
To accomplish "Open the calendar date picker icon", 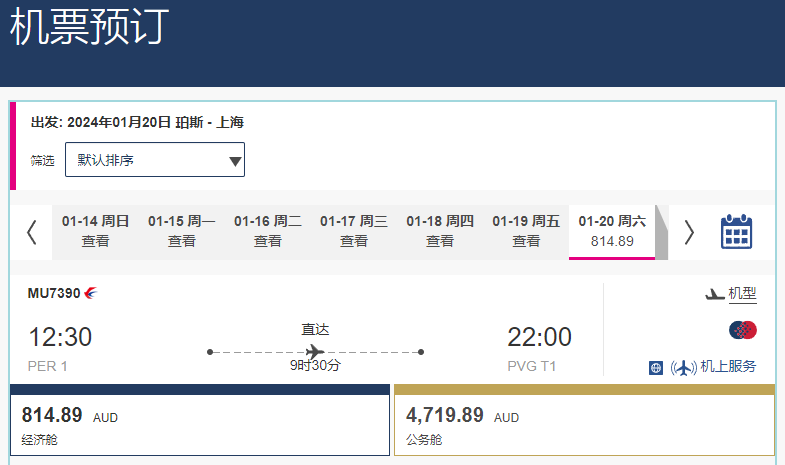I will [x=736, y=232].
